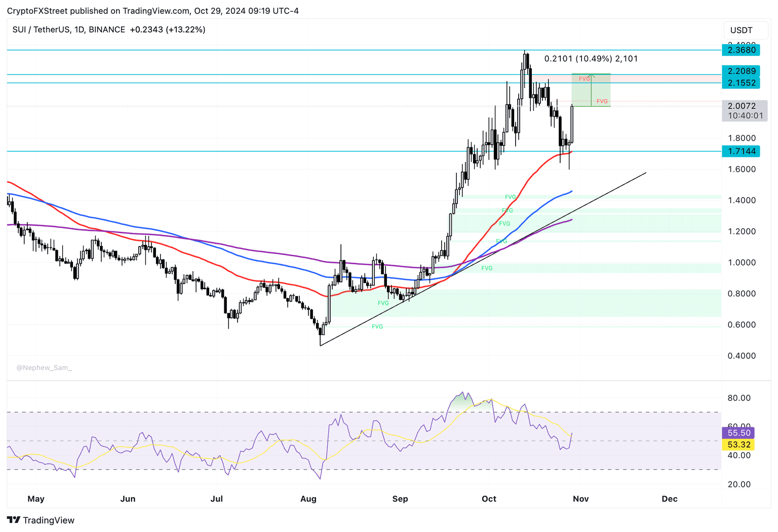Click the green FVG label near 1.0000
The height and width of the screenshot is (532, 778).
(x=487, y=268)
